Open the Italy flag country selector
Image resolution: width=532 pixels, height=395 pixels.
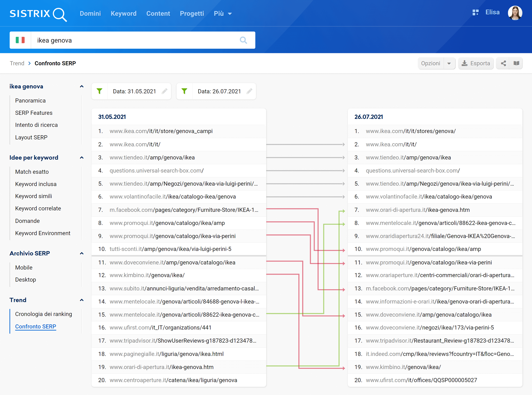tap(20, 40)
